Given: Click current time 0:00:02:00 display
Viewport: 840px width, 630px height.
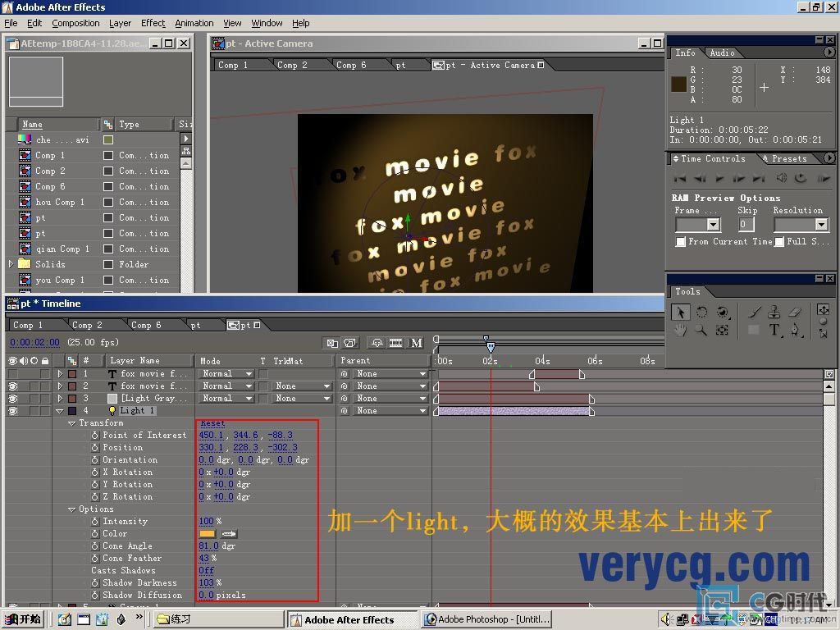Looking at the screenshot, I should (x=34, y=342).
